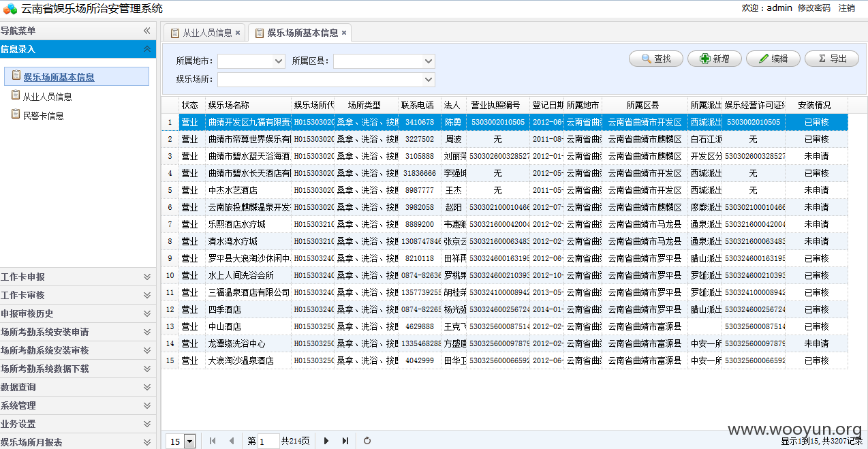The width and height of the screenshot is (868, 449).
Task: Close the 娱乐场所基本信息 tab
Action: pyautogui.click(x=344, y=32)
